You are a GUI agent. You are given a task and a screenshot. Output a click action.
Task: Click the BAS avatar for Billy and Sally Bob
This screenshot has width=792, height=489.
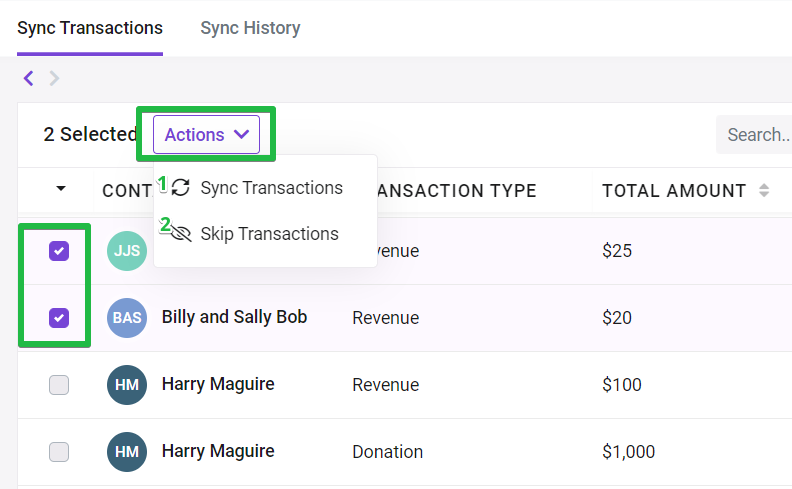[127, 318]
